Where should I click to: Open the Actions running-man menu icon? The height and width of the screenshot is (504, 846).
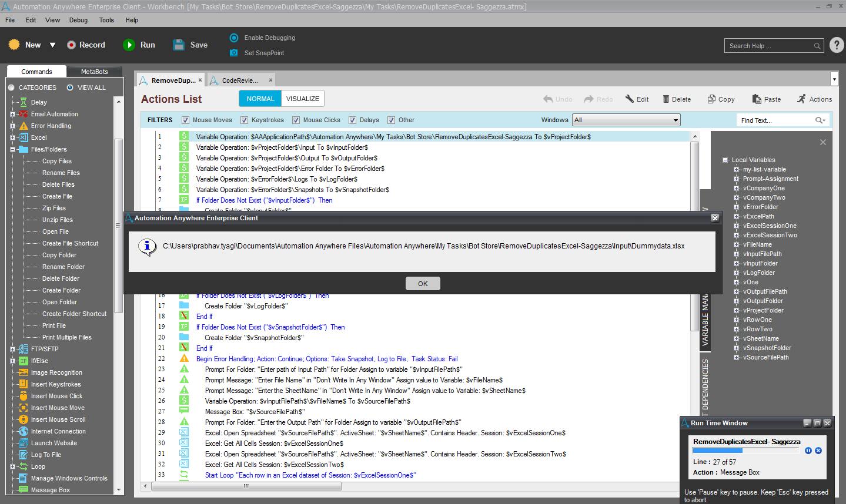[801, 99]
